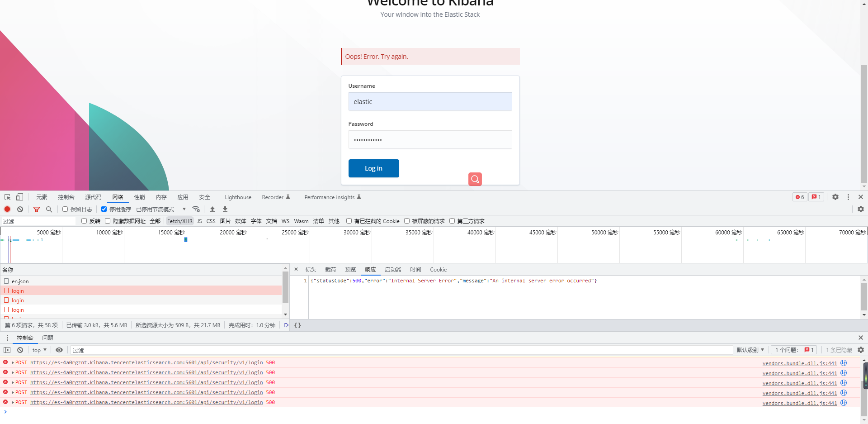
Task: Enable preserve log checkbox
Action: (65, 209)
